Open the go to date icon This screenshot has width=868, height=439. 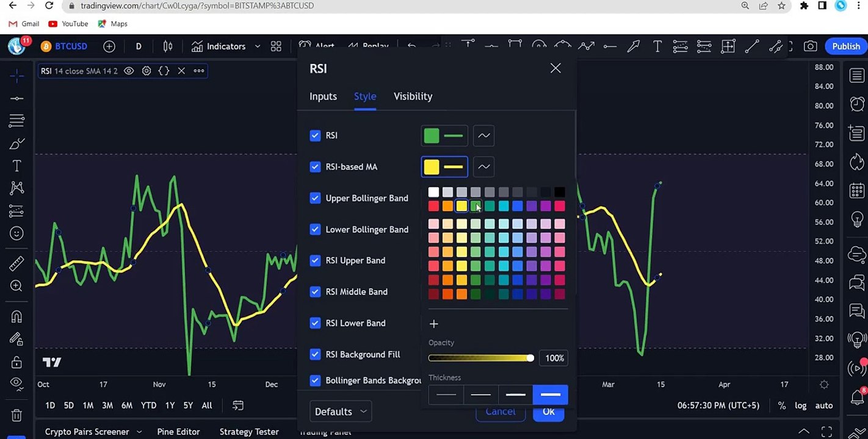coord(238,405)
